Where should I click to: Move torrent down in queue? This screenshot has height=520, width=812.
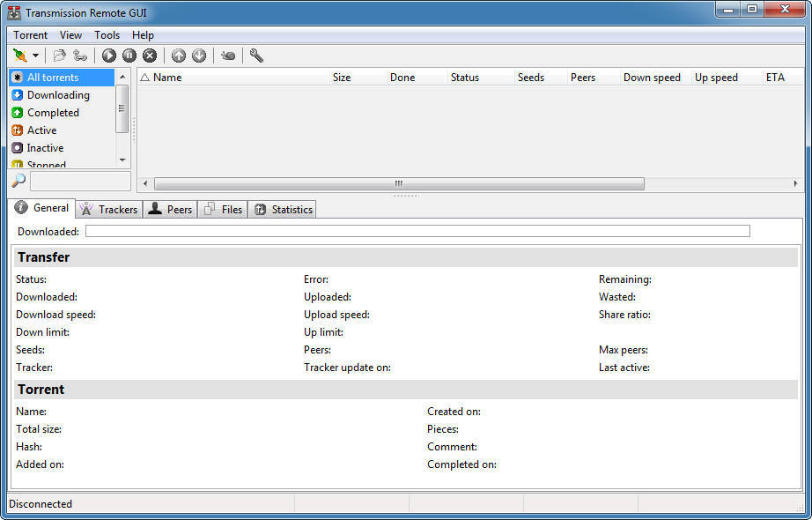[200, 56]
